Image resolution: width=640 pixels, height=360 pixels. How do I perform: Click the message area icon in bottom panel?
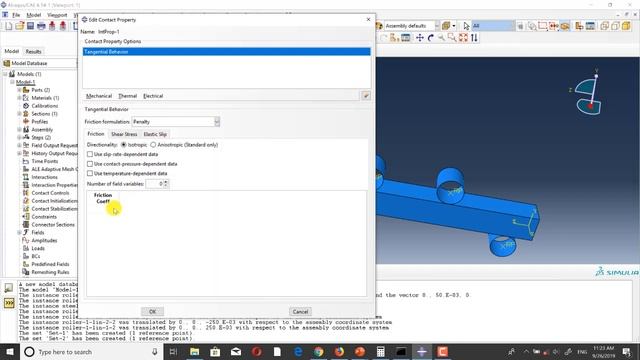pyautogui.click(x=9, y=288)
